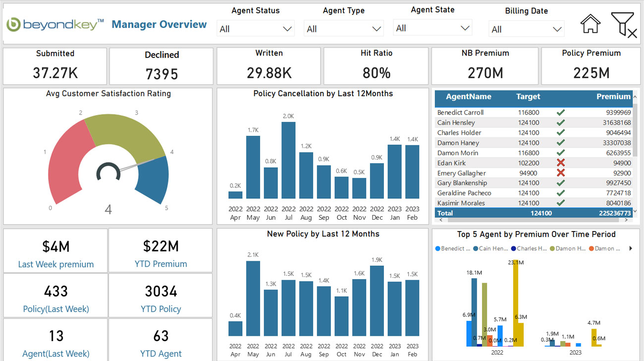Click the red X beside Edan Kirk
This screenshot has height=361, width=644.
tap(560, 163)
